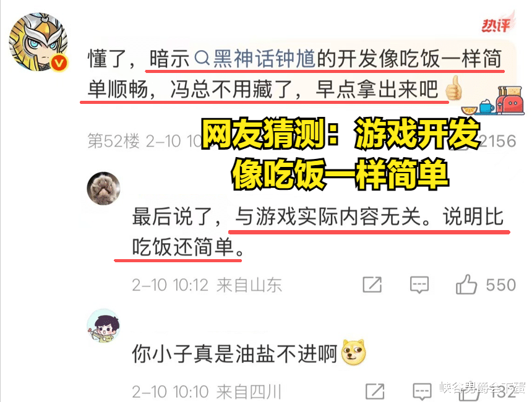Click the doge emoji after 油盐不进啊

[353, 352]
